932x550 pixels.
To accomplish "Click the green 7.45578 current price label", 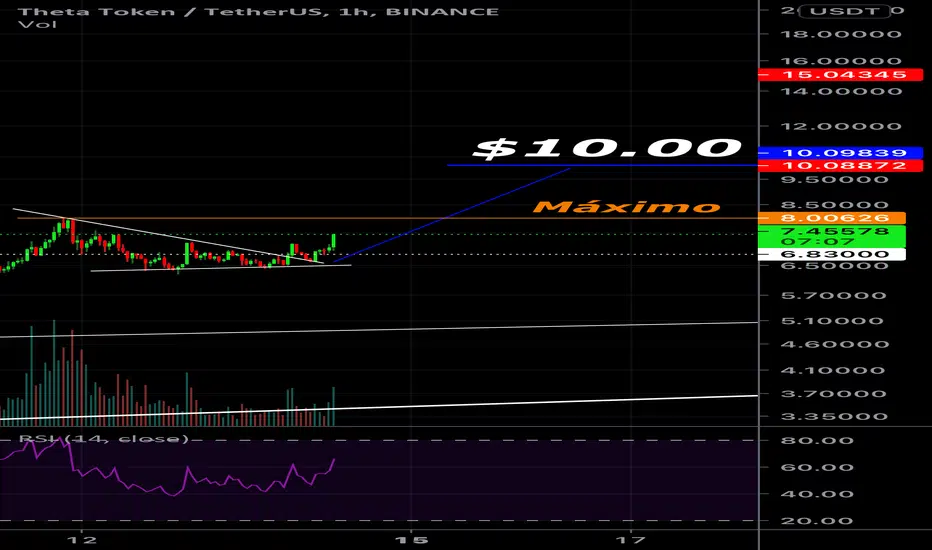I will click(832, 236).
